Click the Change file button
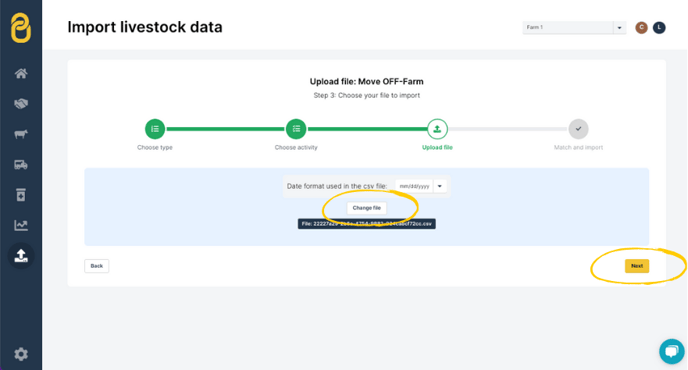The width and height of the screenshot is (688, 370). coord(366,208)
